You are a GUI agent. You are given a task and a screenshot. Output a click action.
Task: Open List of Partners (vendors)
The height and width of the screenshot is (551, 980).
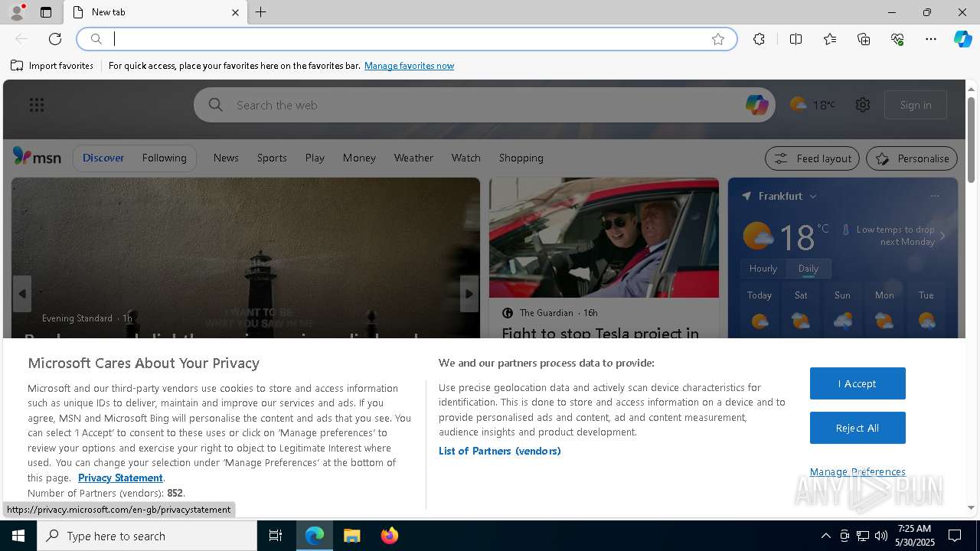[500, 451]
